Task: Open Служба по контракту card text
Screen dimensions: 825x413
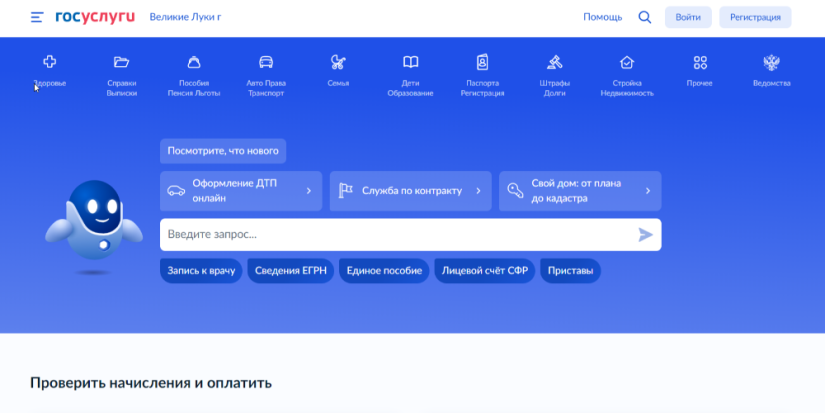Action: point(412,191)
